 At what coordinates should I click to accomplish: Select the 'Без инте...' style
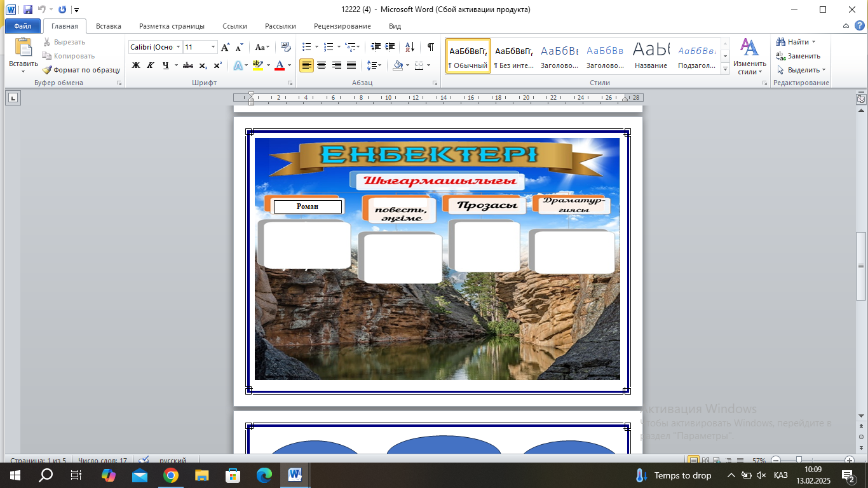[x=514, y=56]
